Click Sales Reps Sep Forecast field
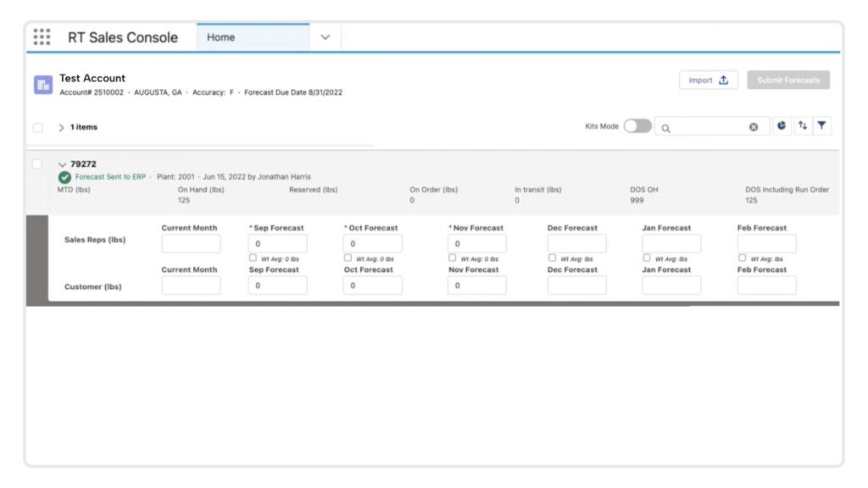This screenshot has width=868, height=488. click(277, 243)
